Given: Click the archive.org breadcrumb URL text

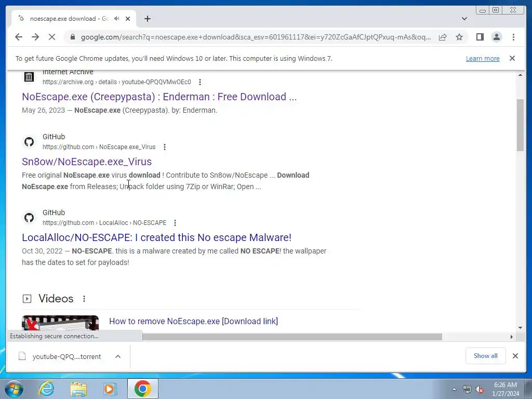Looking at the screenshot, I should (117, 82).
